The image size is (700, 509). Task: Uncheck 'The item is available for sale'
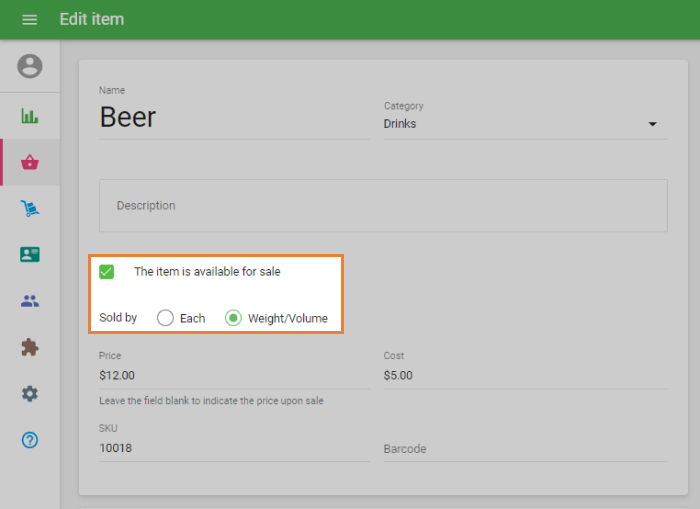[107, 272]
